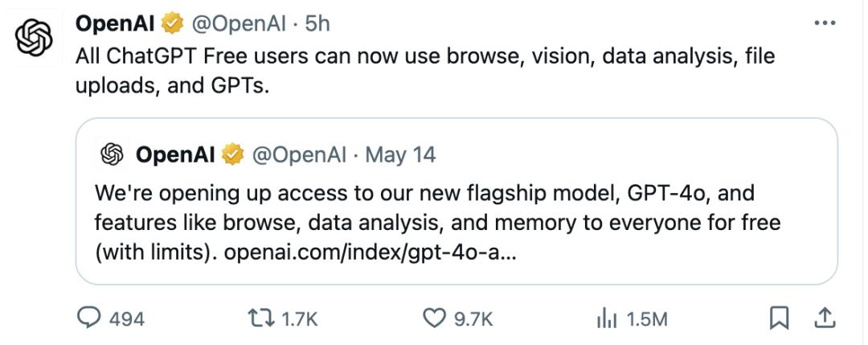
Task: Click the OpenAI display name on main tweet
Action: pyautogui.click(x=115, y=24)
